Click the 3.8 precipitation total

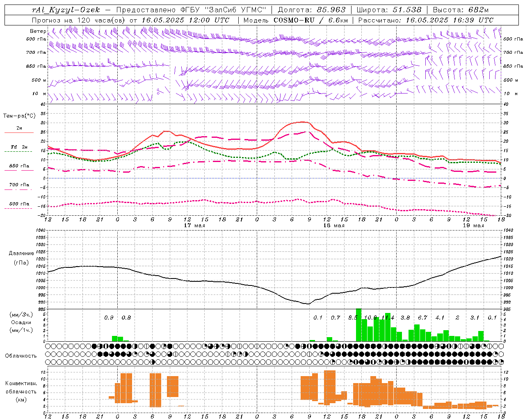coord(405,318)
